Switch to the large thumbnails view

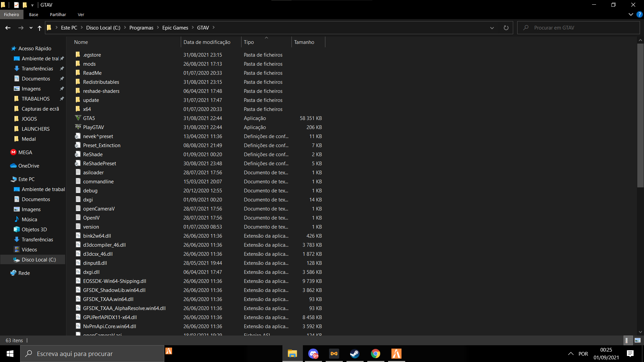638,340
